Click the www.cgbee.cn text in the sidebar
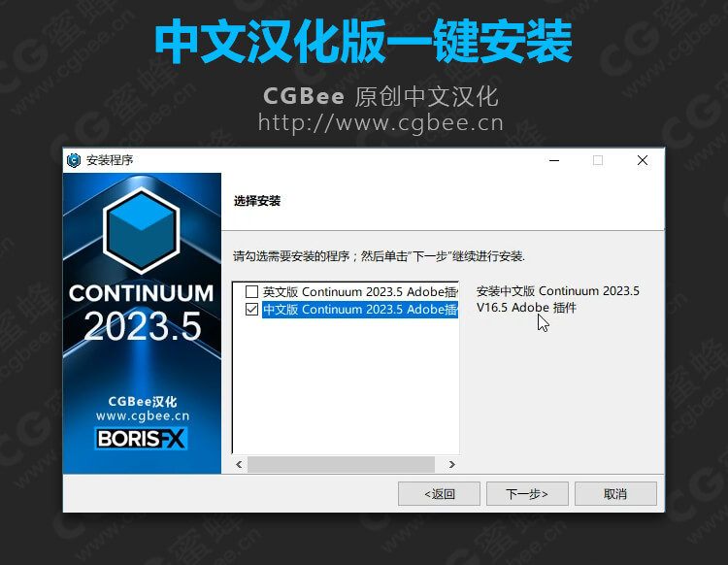Viewport: 728px width, 565px height. (x=143, y=415)
